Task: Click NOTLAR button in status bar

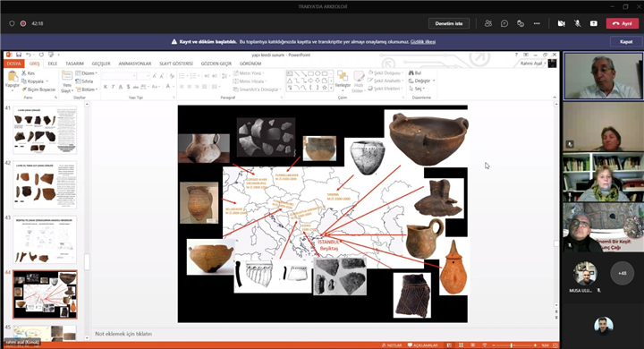Action: point(393,345)
